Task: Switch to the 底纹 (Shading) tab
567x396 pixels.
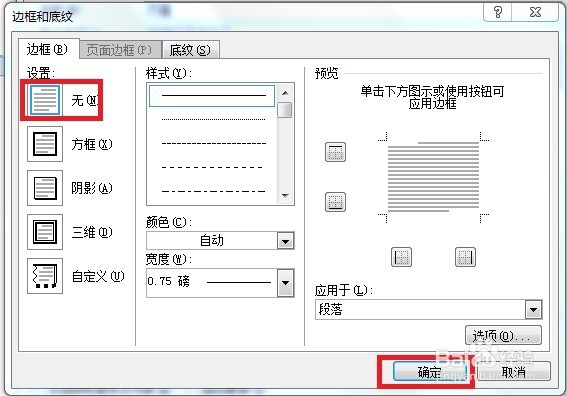Action: tap(190, 50)
